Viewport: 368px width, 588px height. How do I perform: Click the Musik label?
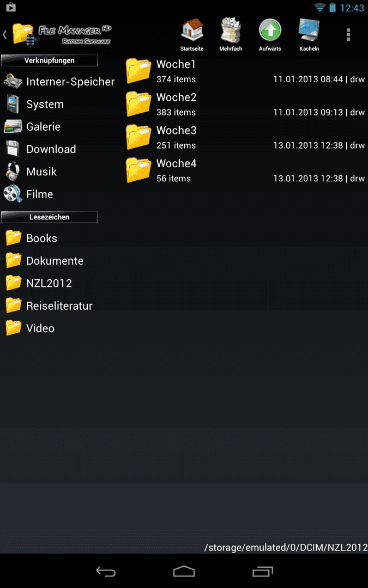point(41,171)
